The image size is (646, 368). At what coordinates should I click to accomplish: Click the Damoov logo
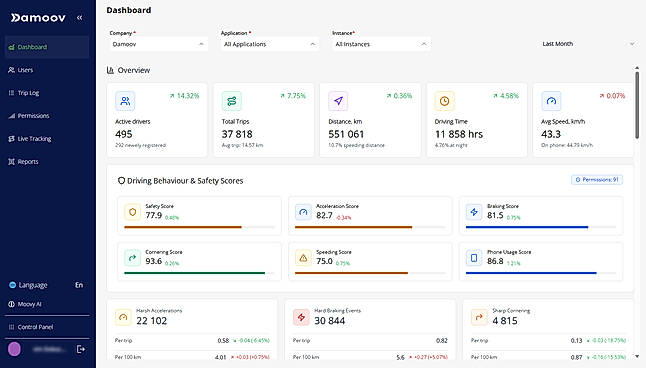[38, 18]
